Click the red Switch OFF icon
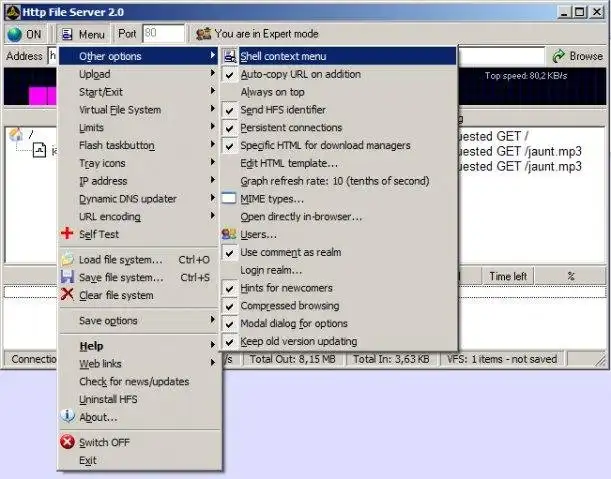 pos(67,442)
